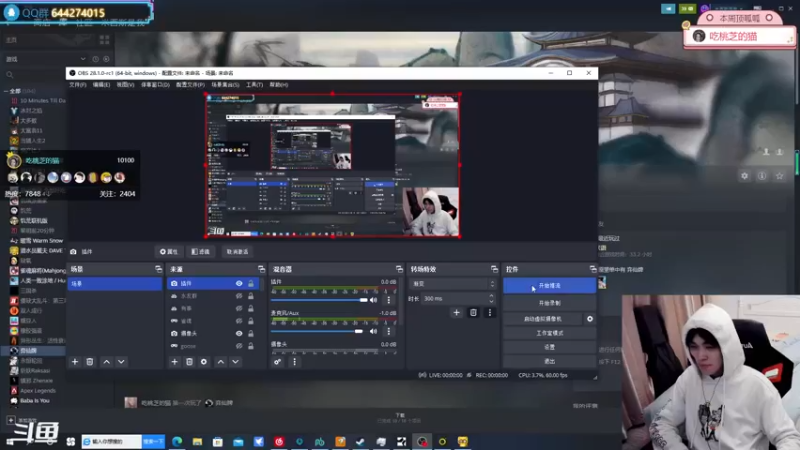This screenshot has height=450, width=800.
Task: Delete selected scene with trash icon
Action: point(90,362)
